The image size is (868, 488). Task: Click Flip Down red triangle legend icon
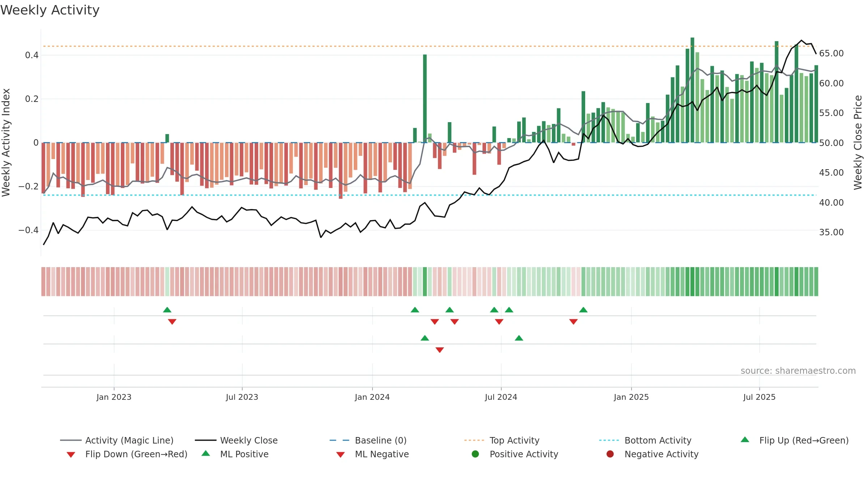click(x=71, y=454)
